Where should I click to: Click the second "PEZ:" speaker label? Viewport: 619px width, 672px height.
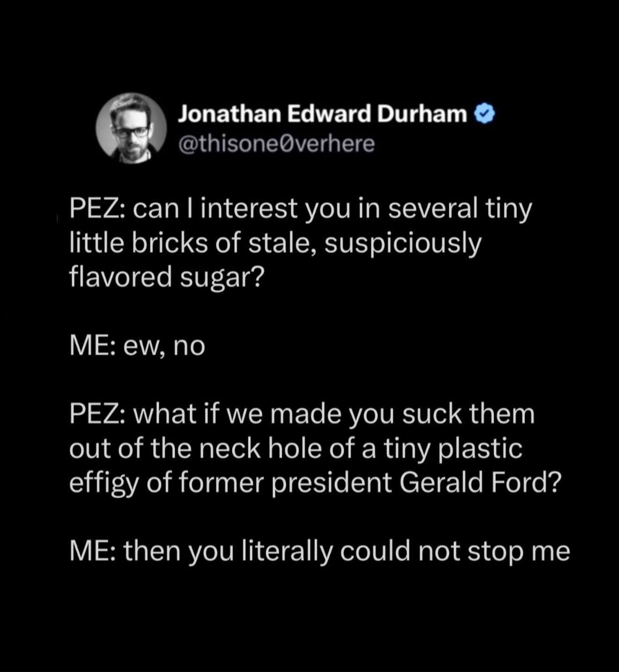(x=97, y=414)
